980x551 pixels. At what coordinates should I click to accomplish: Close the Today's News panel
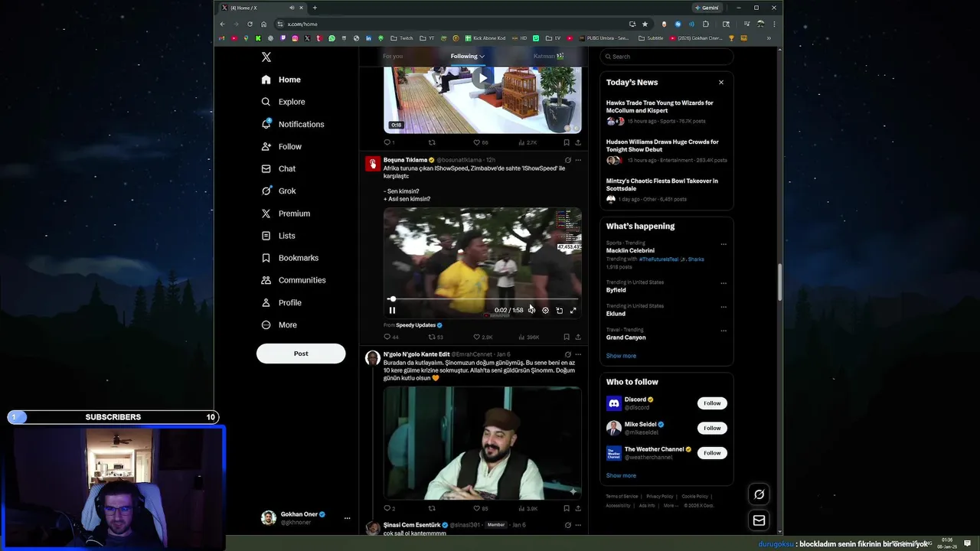[720, 82]
